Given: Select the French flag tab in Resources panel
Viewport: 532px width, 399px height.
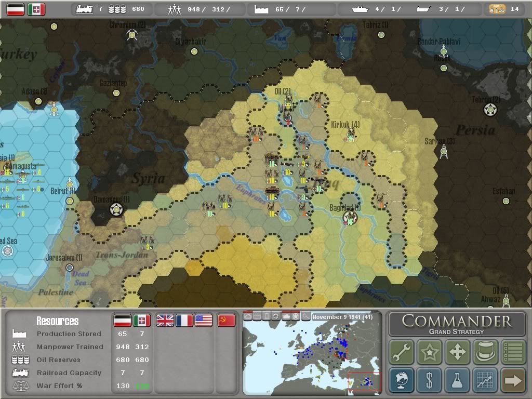Looking at the screenshot, I should [x=184, y=320].
